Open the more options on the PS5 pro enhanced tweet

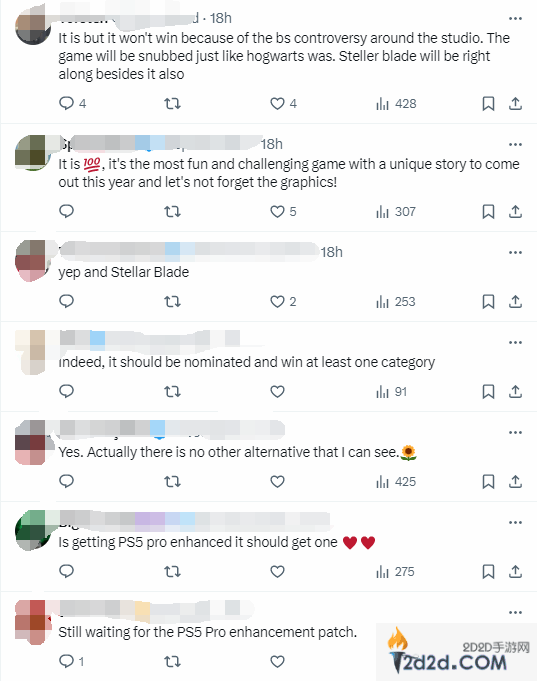[x=515, y=522]
